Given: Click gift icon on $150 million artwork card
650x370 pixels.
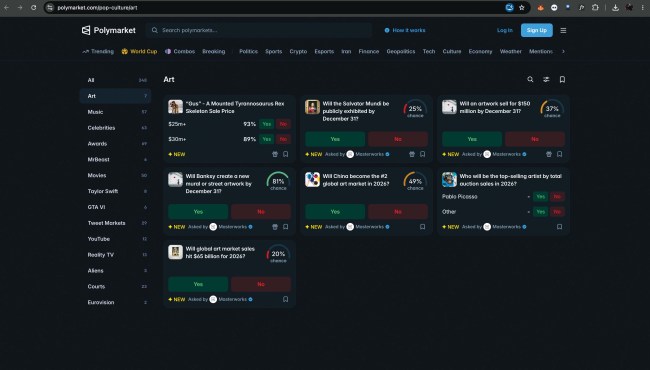Looking at the screenshot, I should click(549, 154).
